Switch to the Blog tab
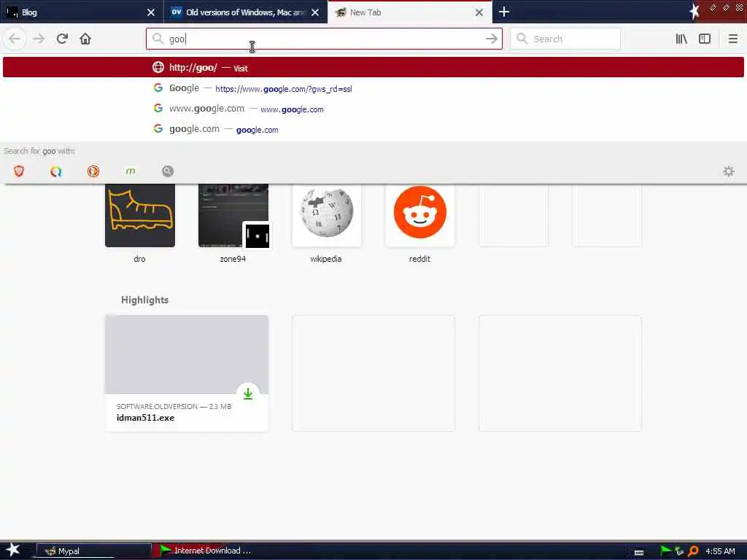 (82, 12)
